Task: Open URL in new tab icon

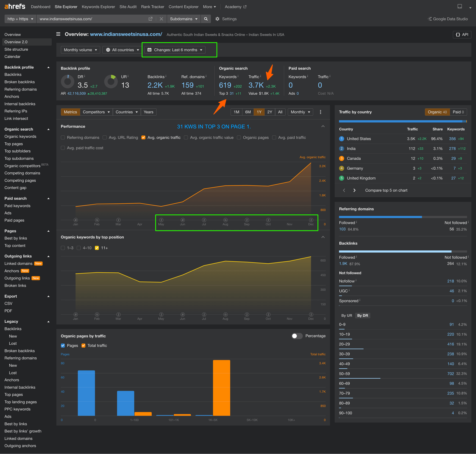Action: [x=150, y=19]
